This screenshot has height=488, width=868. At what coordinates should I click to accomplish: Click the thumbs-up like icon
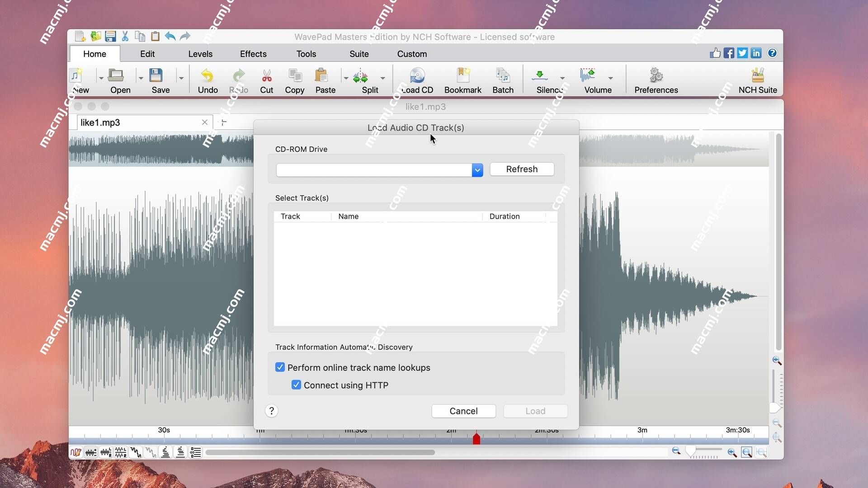pos(715,53)
